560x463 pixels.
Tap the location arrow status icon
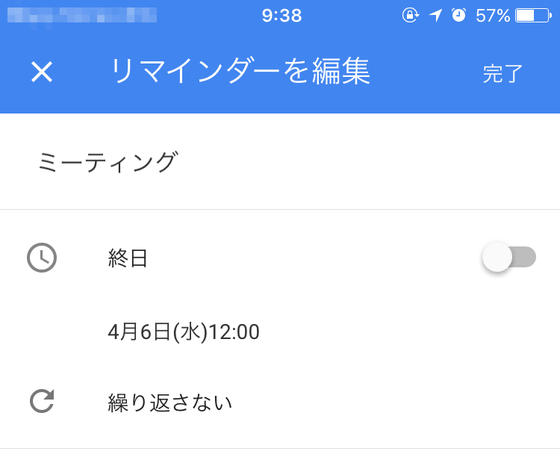[435, 15]
